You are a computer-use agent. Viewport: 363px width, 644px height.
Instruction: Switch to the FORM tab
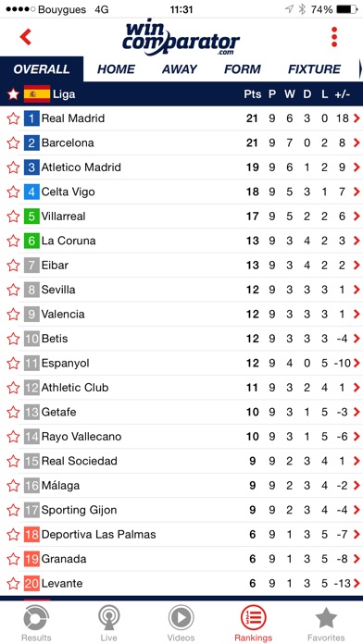tap(242, 69)
